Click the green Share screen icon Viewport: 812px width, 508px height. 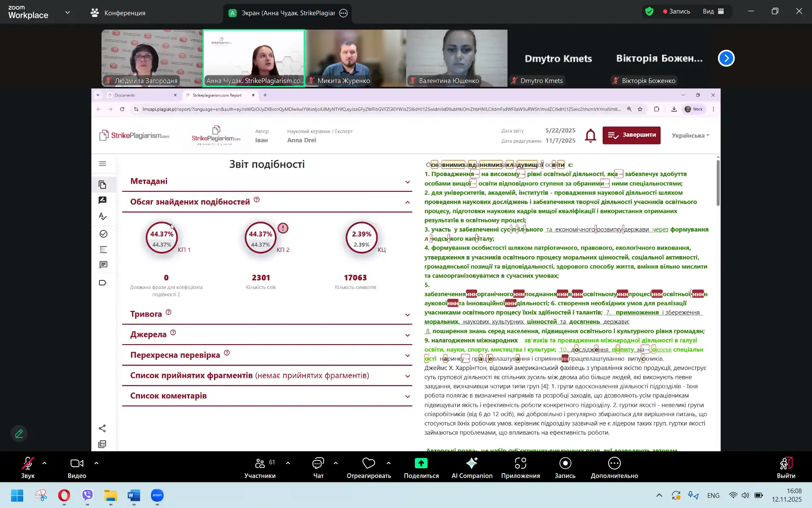pyautogui.click(x=421, y=464)
